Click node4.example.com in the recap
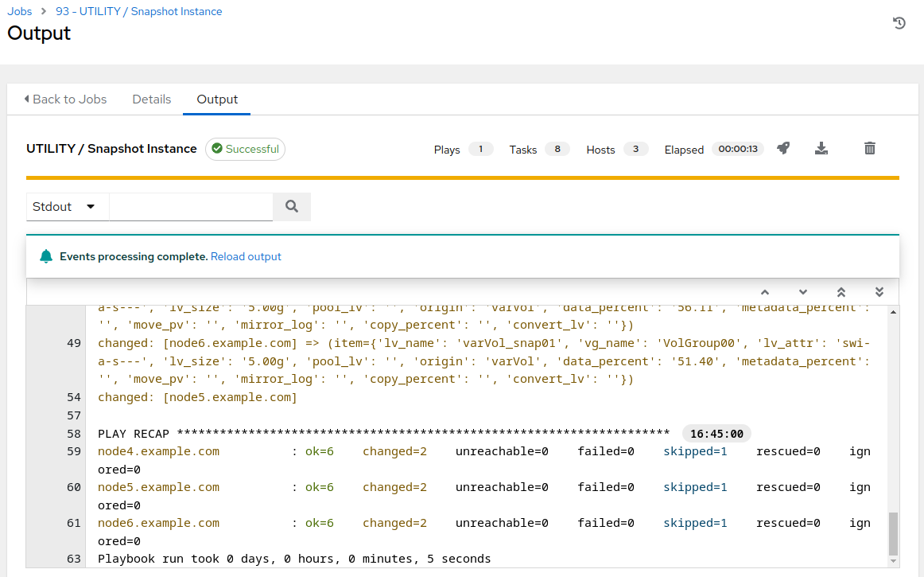Screen dimensions: 924x577 [x=158, y=451]
